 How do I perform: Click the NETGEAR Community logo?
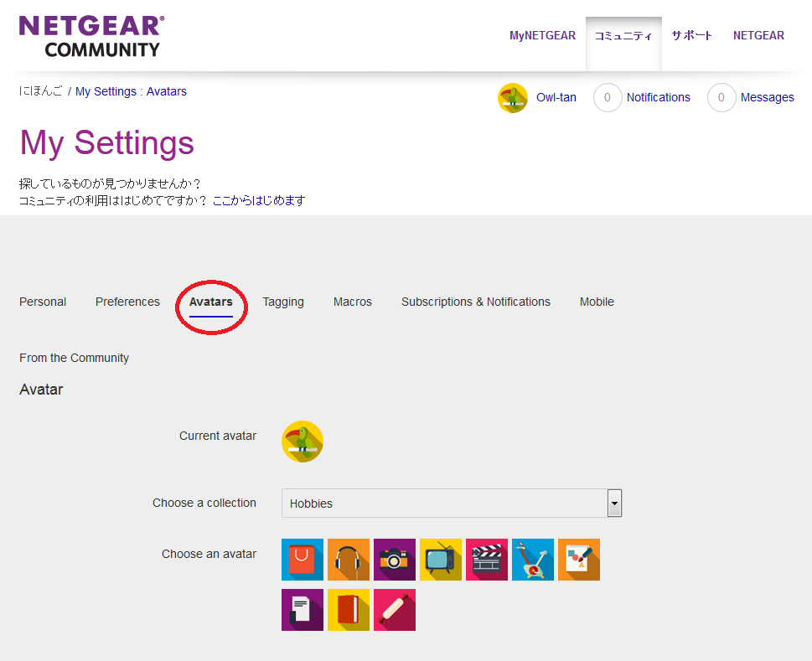[91, 36]
